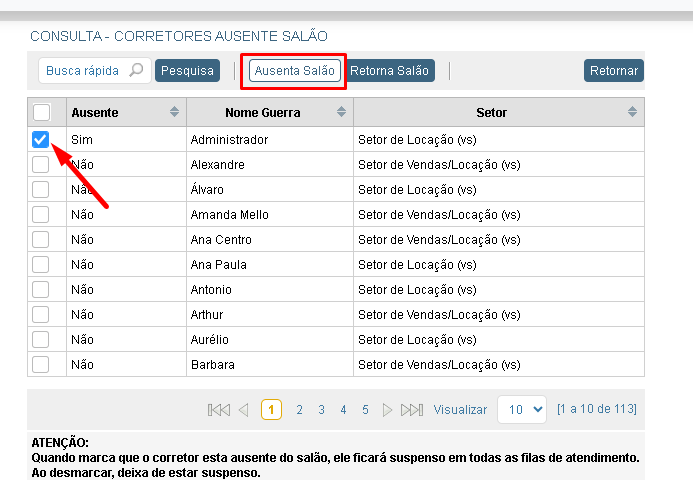
Task: Select the checkbox for Barbara
Action: pyautogui.click(x=41, y=364)
